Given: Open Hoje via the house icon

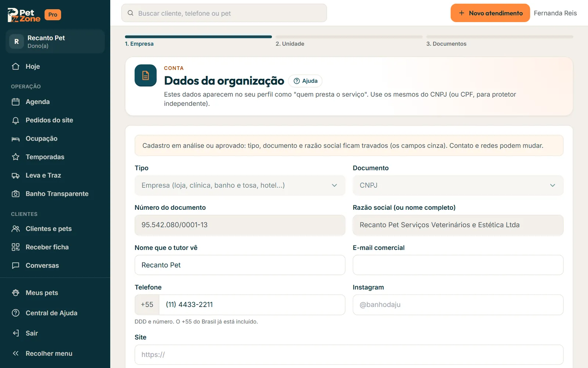Looking at the screenshot, I should (x=15, y=66).
